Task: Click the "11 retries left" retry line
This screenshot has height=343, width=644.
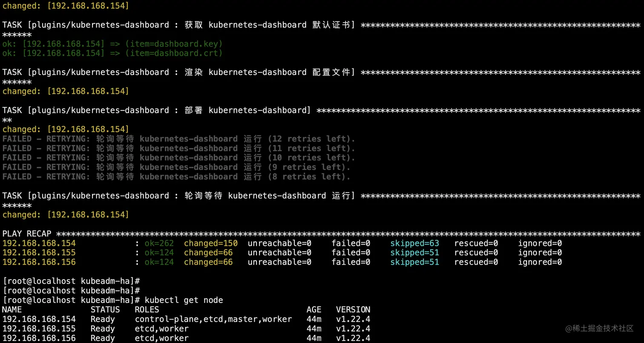Action: pyautogui.click(x=179, y=148)
